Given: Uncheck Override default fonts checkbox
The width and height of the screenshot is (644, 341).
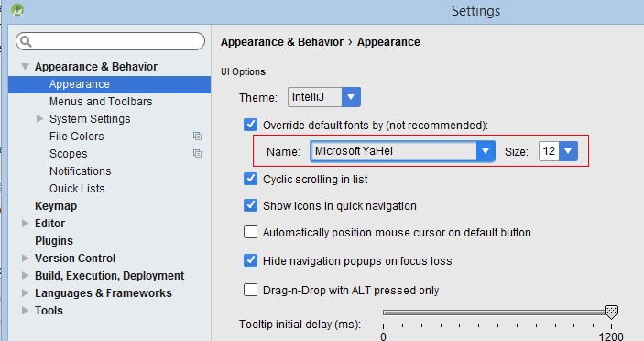Looking at the screenshot, I should pyautogui.click(x=250, y=125).
